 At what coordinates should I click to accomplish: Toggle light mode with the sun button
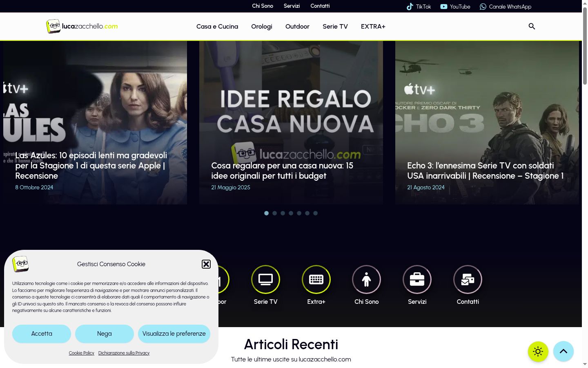point(538,351)
